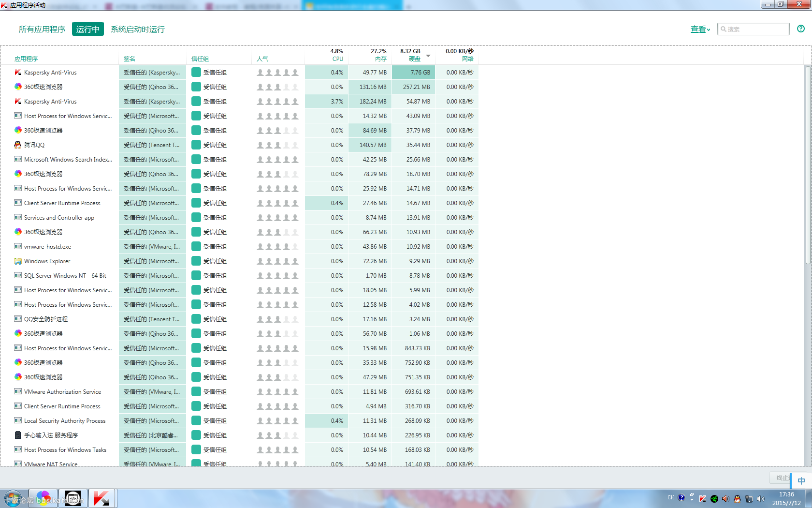Sort by the CPU column header
The image size is (812, 508).
pyautogui.click(x=337, y=59)
